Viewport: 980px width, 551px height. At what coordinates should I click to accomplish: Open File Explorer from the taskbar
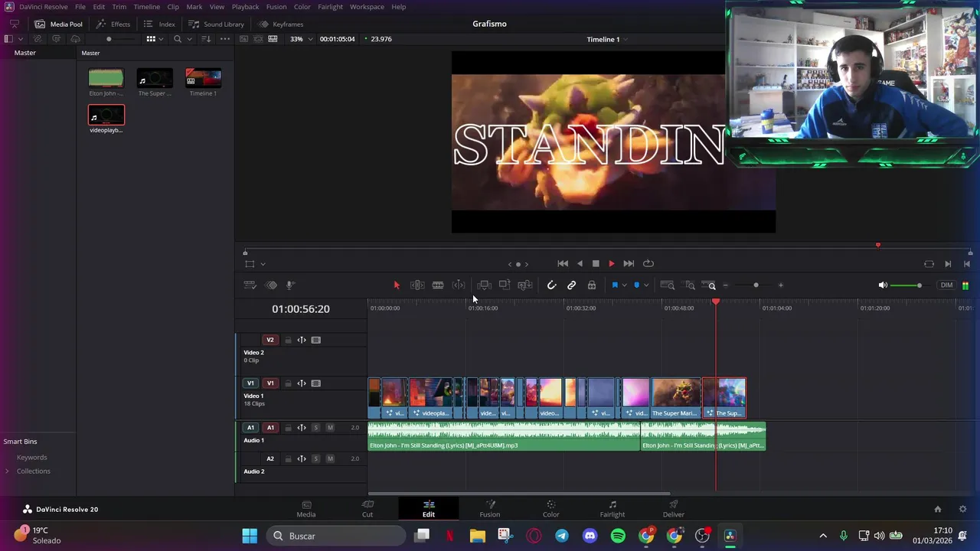478,536
